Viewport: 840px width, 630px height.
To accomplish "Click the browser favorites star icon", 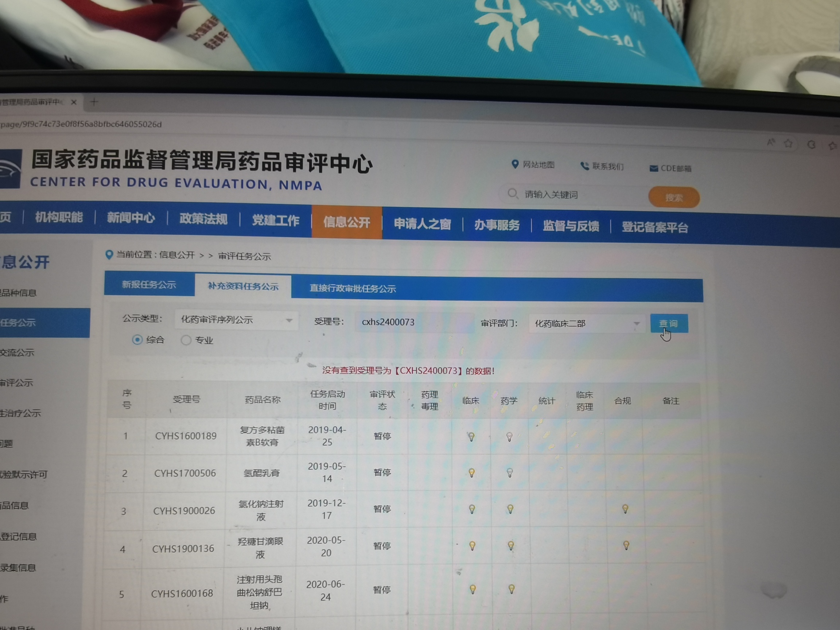I will [788, 143].
